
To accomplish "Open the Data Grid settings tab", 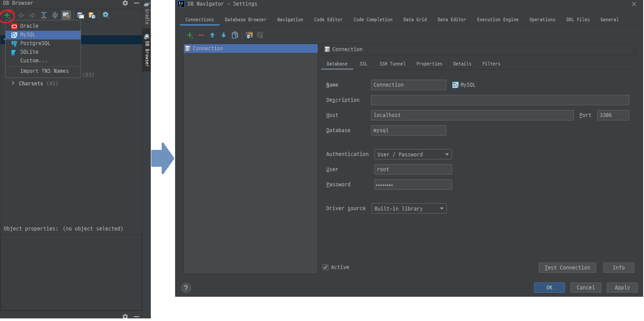I will [x=415, y=19].
